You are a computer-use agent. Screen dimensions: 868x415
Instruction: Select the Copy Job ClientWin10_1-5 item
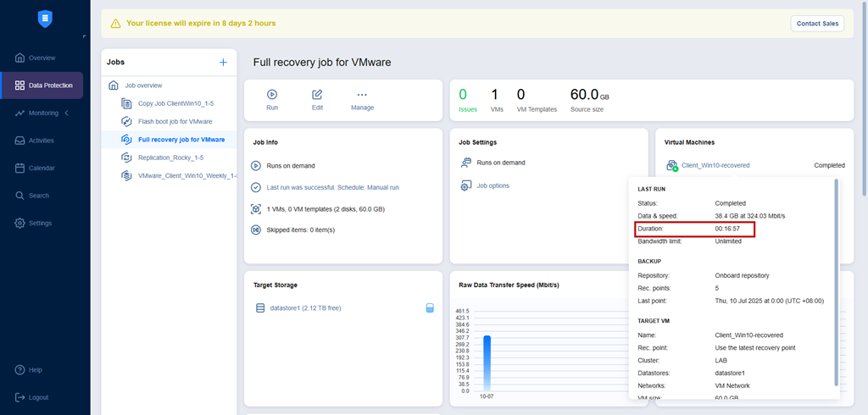[x=176, y=103]
